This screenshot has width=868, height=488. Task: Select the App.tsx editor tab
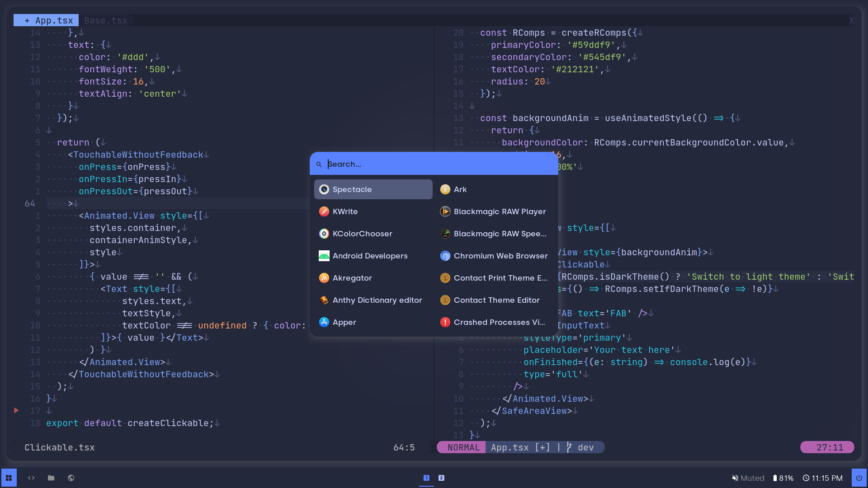49,20
